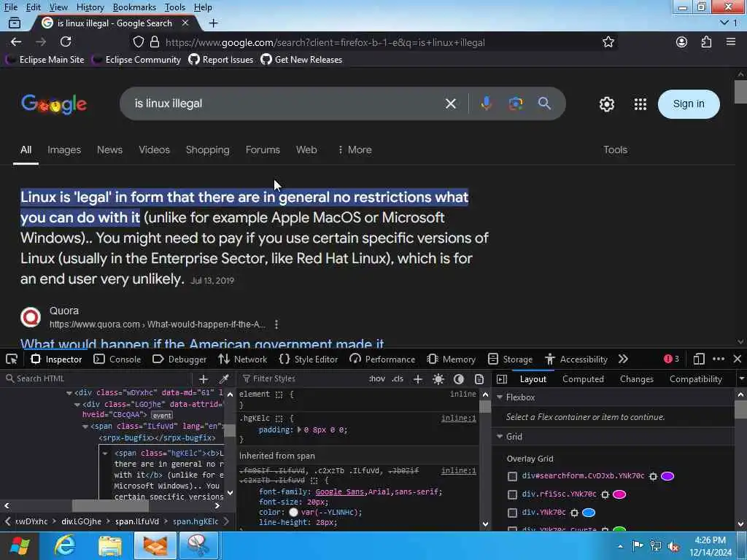Open the devtools three-dot options menu
Screen dimensions: 747x560
(719, 359)
